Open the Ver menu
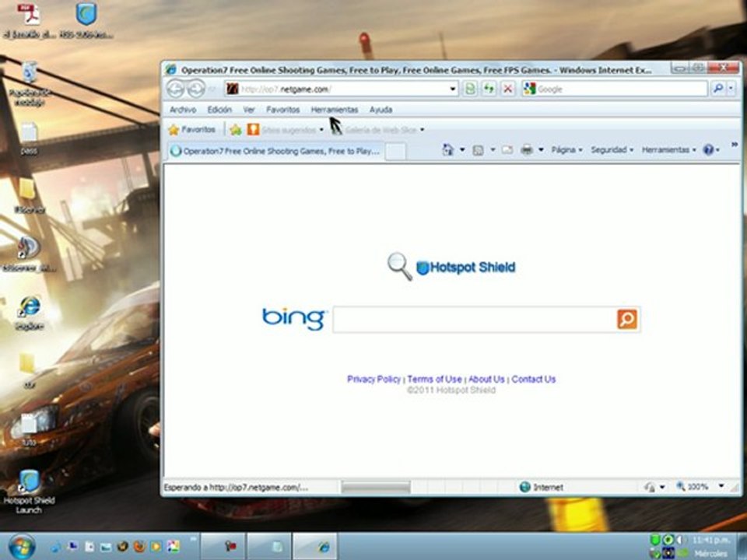Image resolution: width=747 pixels, height=560 pixels. 249,110
